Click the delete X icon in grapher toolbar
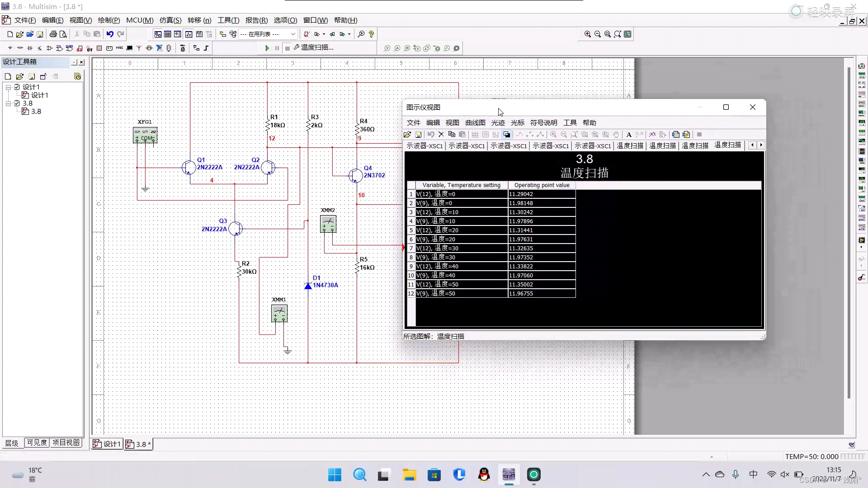Image resolution: width=868 pixels, height=488 pixels. (x=441, y=135)
